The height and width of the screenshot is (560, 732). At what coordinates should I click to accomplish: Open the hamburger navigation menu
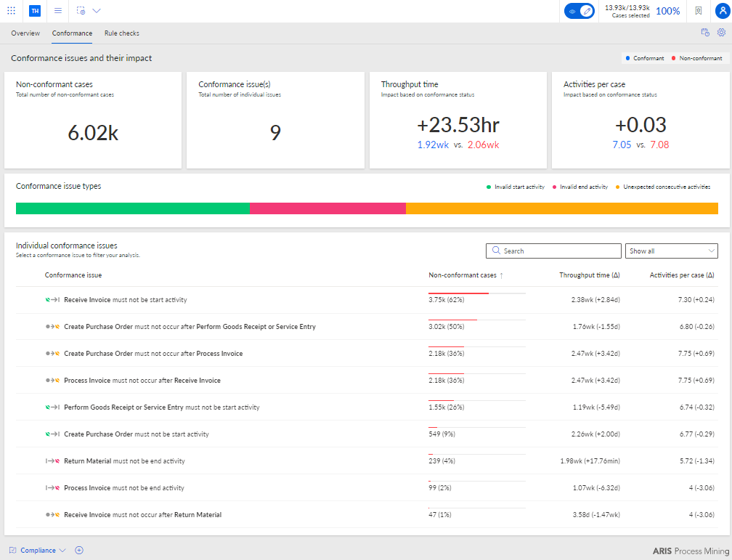click(x=58, y=10)
